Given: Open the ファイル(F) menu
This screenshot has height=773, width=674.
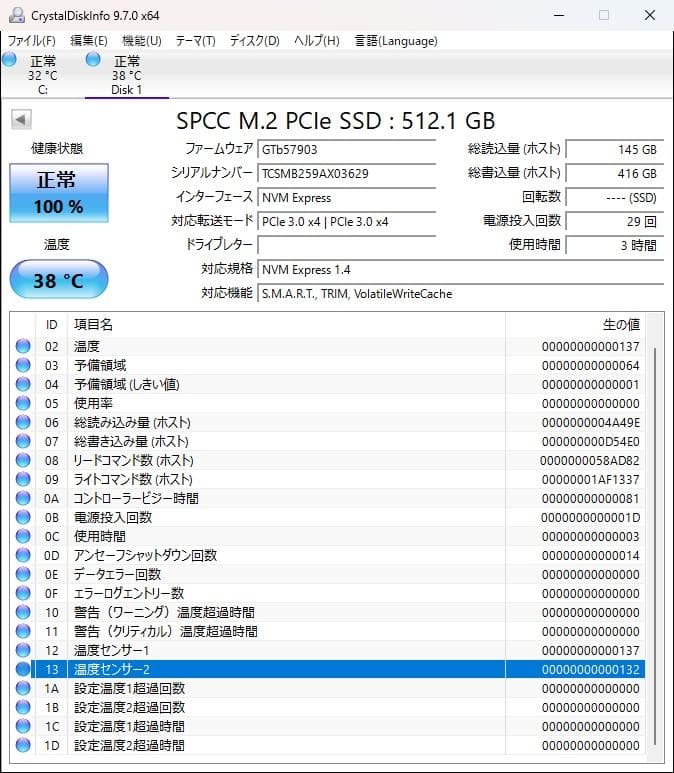Looking at the screenshot, I should pyautogui.click(x=32, y=41).
